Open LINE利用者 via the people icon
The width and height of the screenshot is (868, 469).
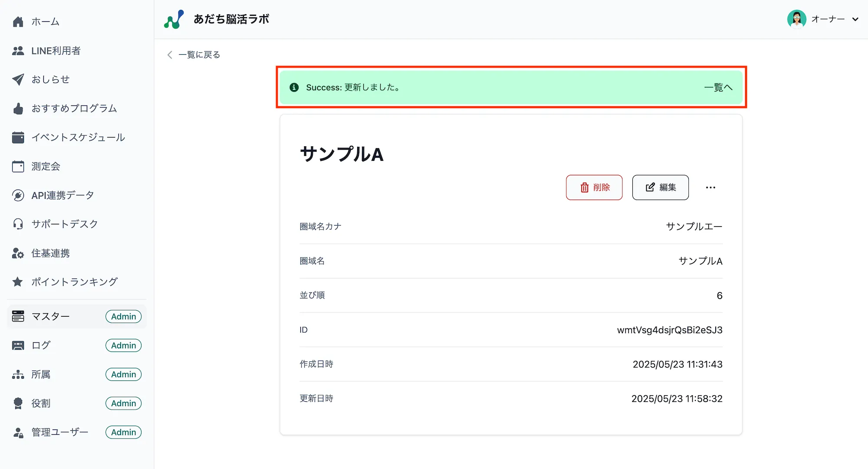[18, 51]
